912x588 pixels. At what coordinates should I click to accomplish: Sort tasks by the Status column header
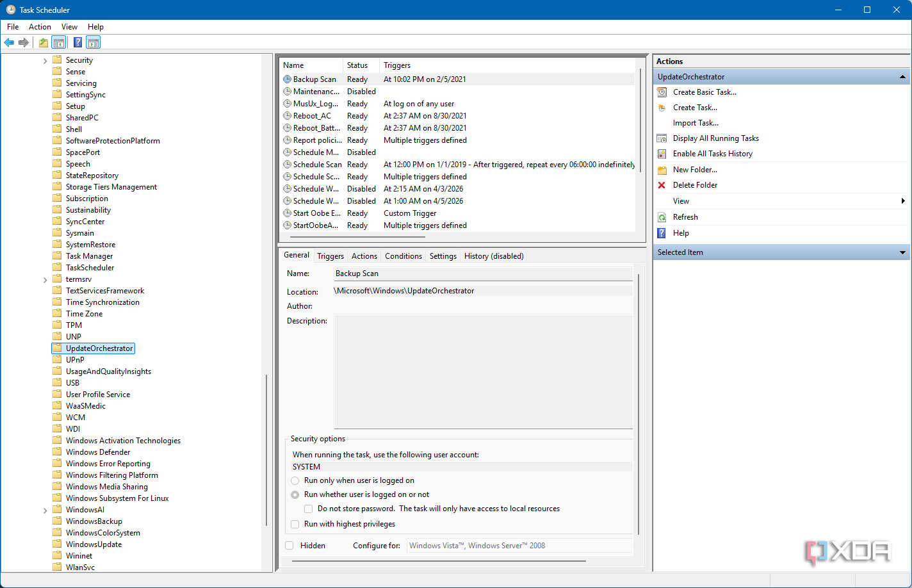(x=361, y=65)
